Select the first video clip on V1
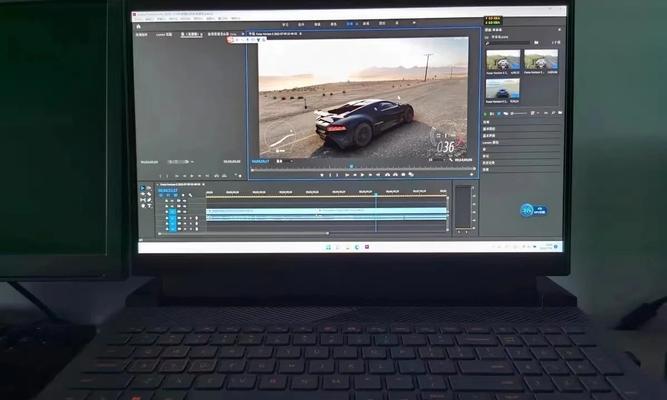 coord(262,211)
